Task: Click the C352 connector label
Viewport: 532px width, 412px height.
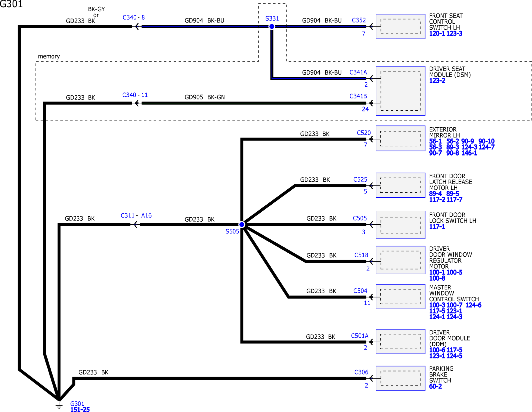Action: (359, 20)
